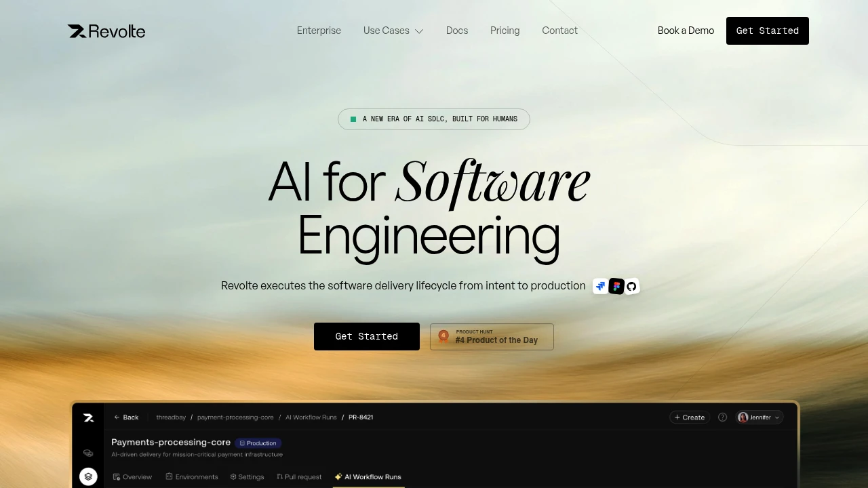Select the AI Workflow Runs tab
The width and height of the screenshot is (868, 488).
tap(368, 476)
